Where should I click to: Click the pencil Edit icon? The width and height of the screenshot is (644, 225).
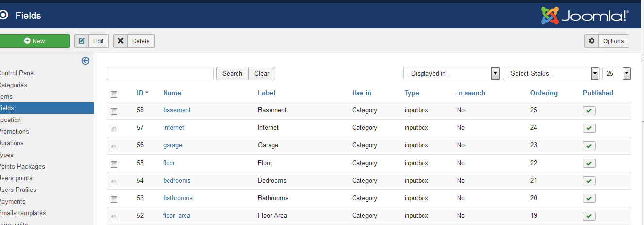point(82,41)
